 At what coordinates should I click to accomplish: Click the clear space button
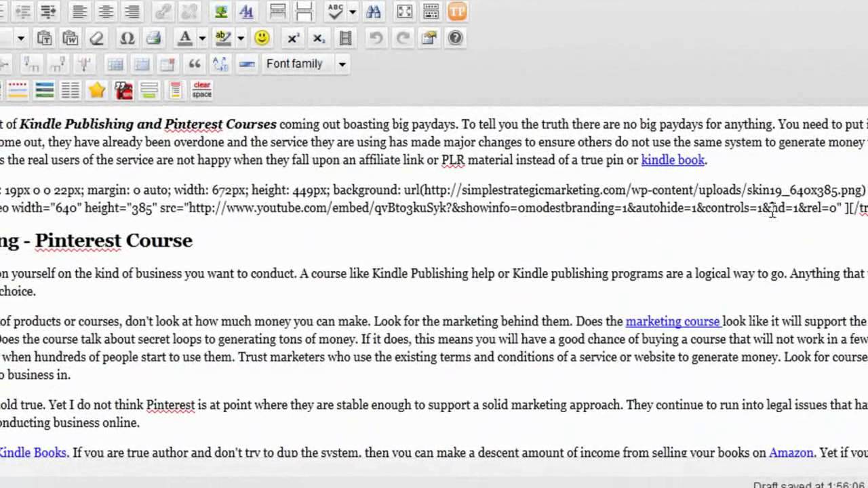[x=202, y=90]
